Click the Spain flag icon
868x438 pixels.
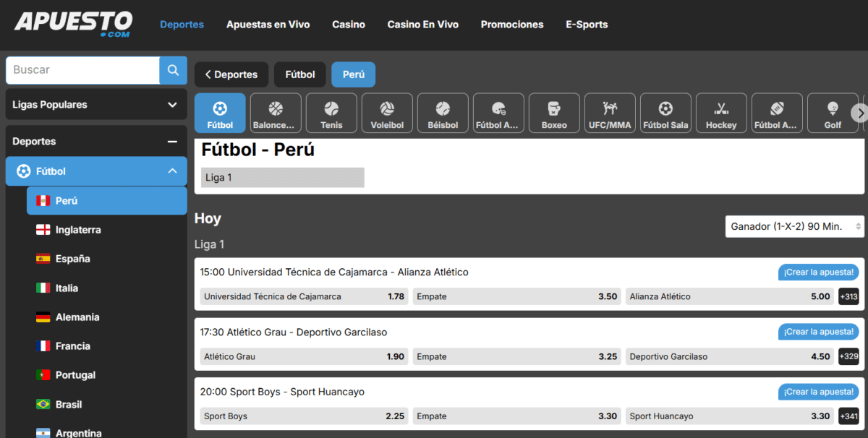43,259
